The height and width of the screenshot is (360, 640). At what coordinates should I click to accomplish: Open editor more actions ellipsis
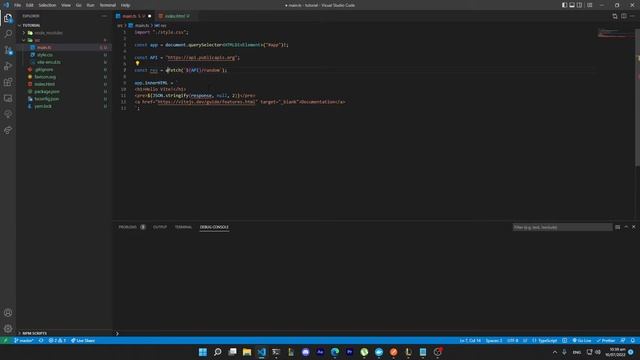632,16
